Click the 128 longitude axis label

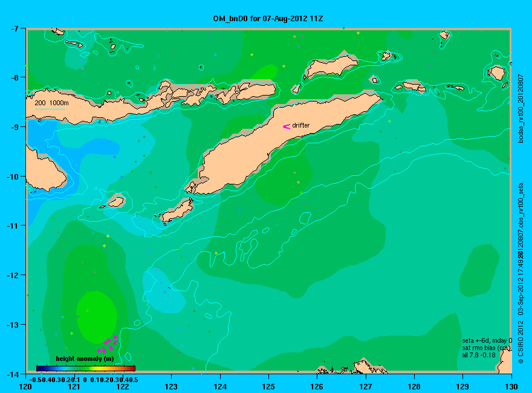414,386
